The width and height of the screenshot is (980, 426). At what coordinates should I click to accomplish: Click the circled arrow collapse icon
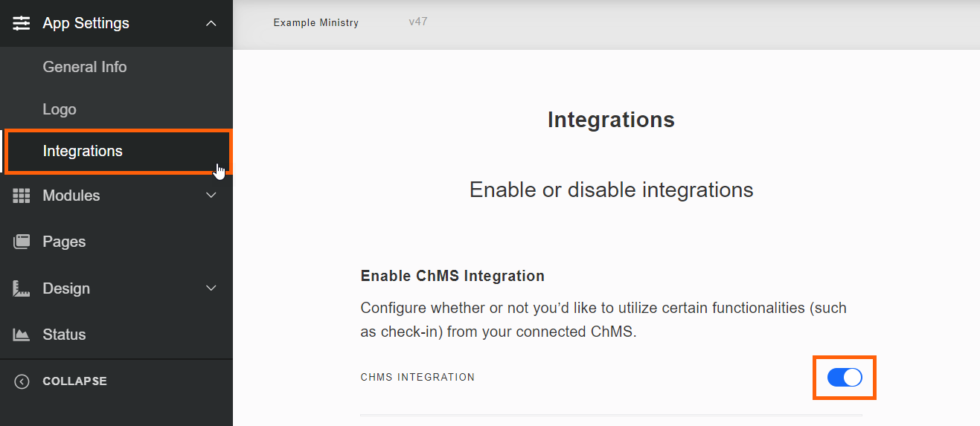pos(22,381)
